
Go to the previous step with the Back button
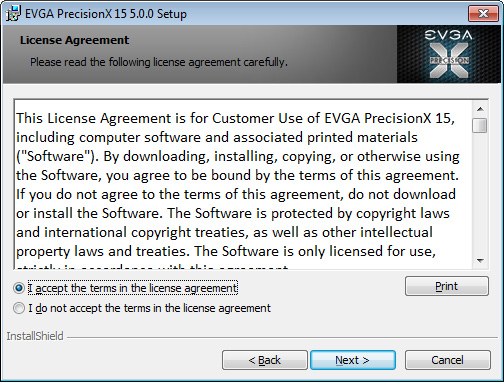(x=265, y=360)
